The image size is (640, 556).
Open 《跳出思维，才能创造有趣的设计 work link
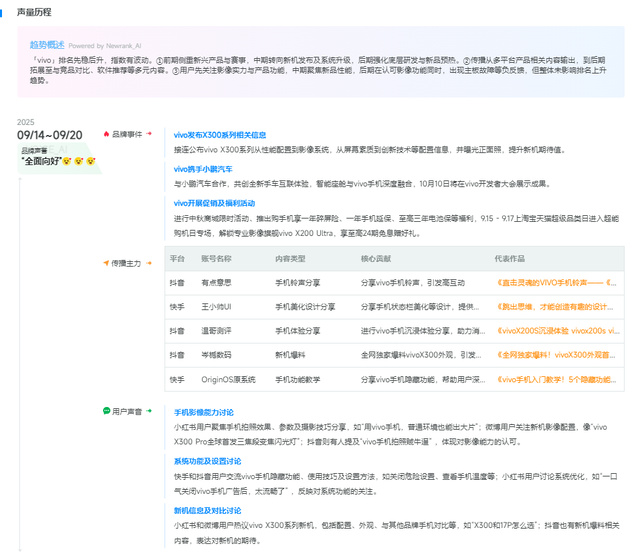tap(555, 307)
